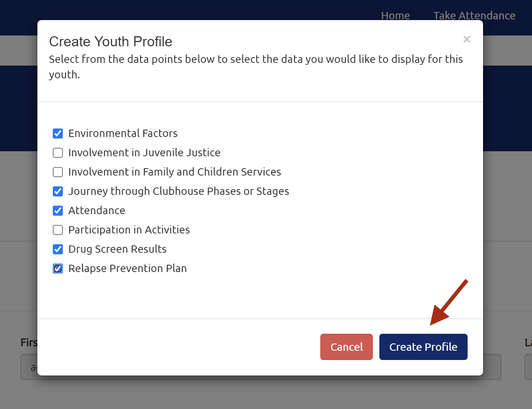Go to Home in the navigation bar
The height and width of the screenshot is (409, 532).
click(x=395, y=15)
